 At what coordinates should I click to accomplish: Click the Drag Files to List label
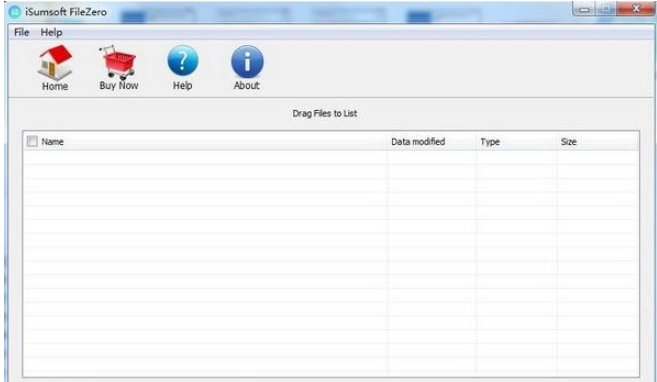[325, 113]
